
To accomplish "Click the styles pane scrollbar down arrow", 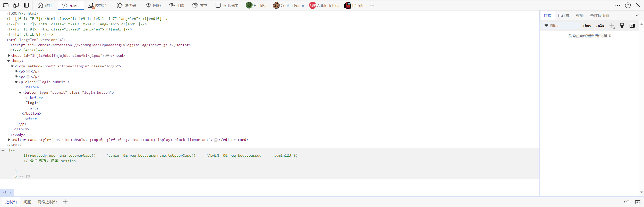I will (x=641, y=192).
